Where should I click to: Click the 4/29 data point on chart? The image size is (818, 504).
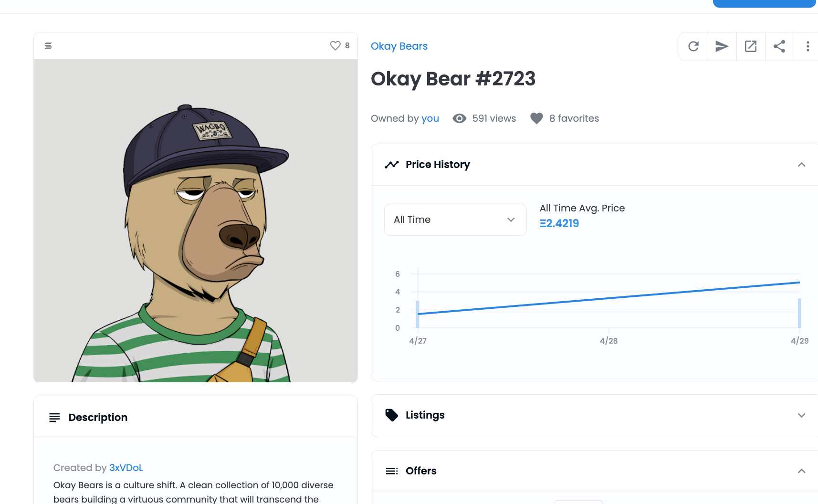799,283
